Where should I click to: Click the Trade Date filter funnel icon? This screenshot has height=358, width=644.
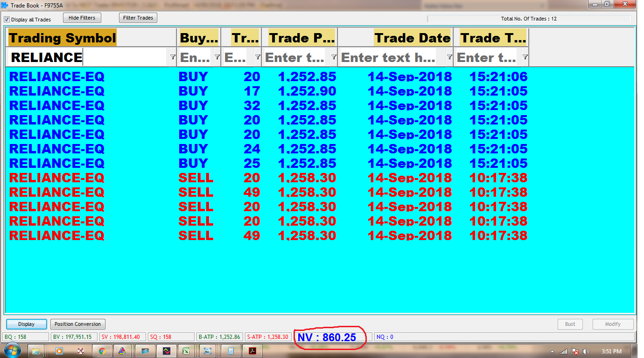click(x=449, y=57)
